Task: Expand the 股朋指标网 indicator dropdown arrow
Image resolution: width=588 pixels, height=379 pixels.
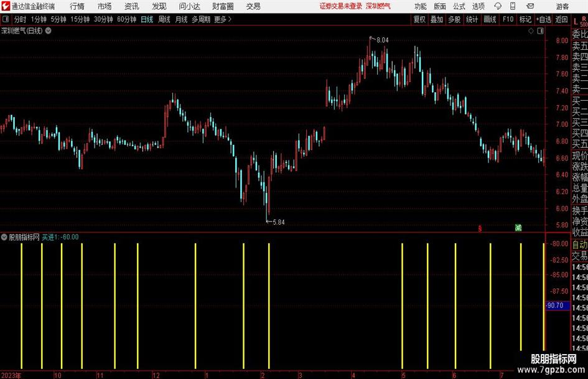Action: (x=4, y=237)
